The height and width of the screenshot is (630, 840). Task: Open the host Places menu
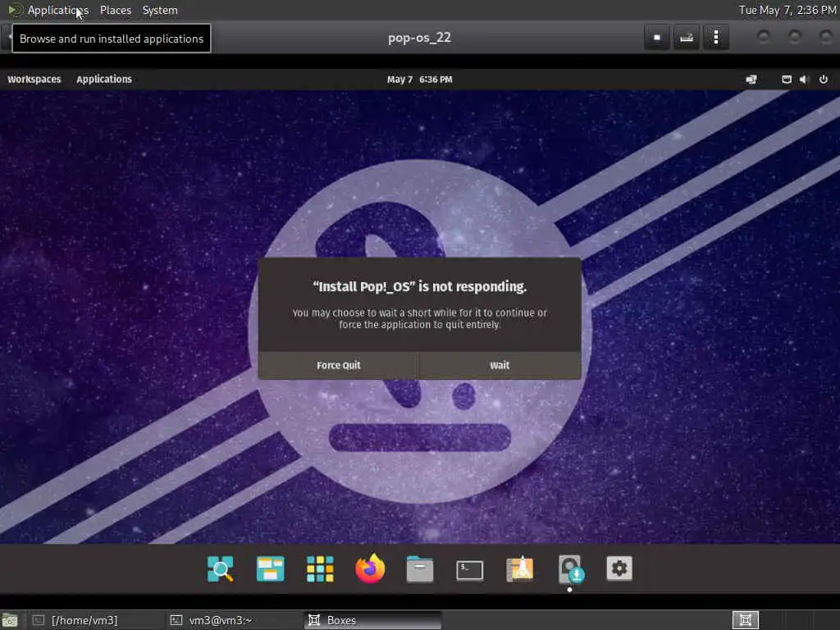pos(116,10)
